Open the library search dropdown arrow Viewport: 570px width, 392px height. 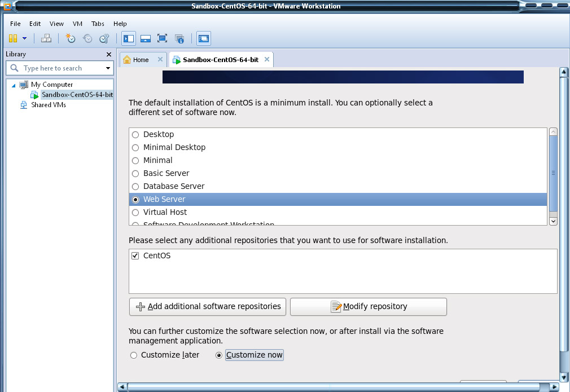click(108, 68)
